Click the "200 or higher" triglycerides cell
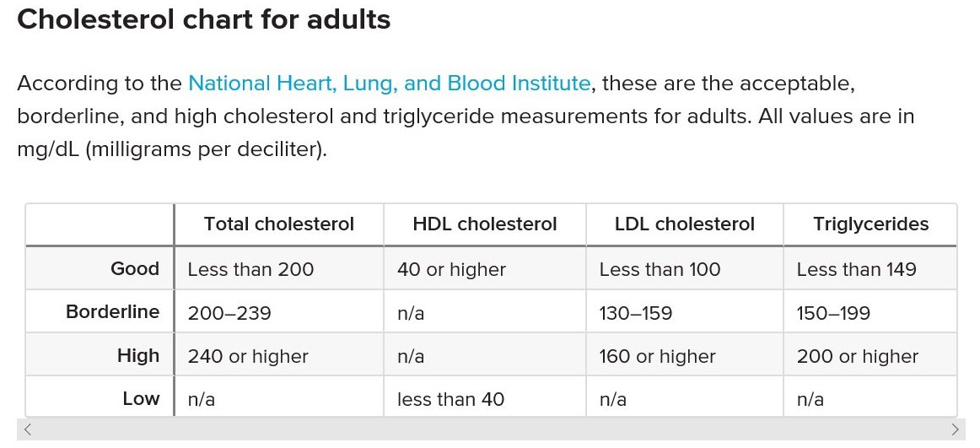 pos(858,357)
